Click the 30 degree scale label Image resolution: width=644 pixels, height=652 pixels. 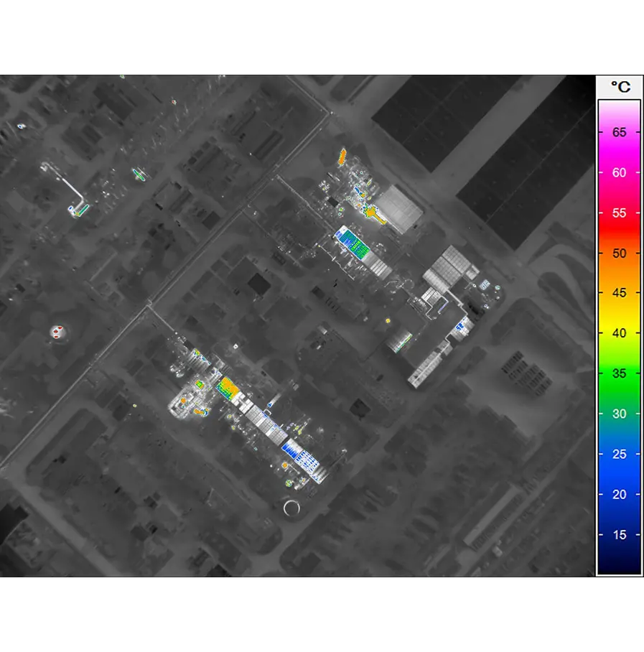pyautogui.click(x=619, y=414)
